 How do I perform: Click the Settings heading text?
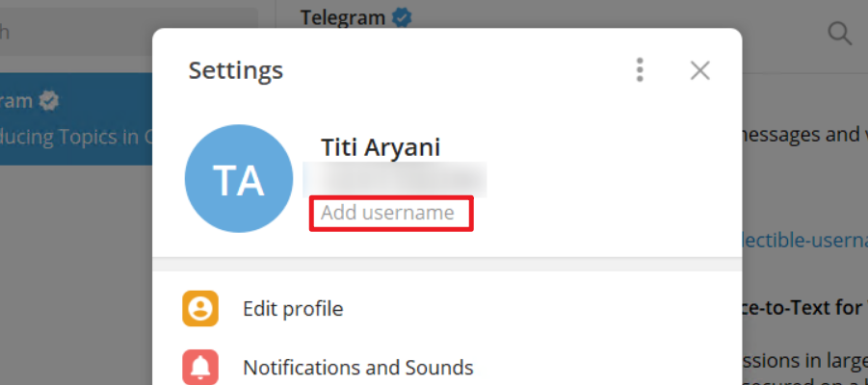[236, 70]
